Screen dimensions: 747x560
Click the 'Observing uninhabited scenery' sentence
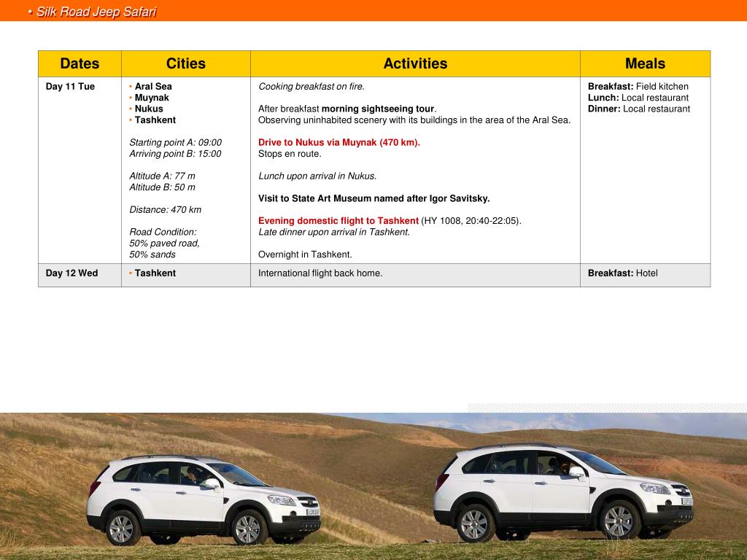pos(414,120)
